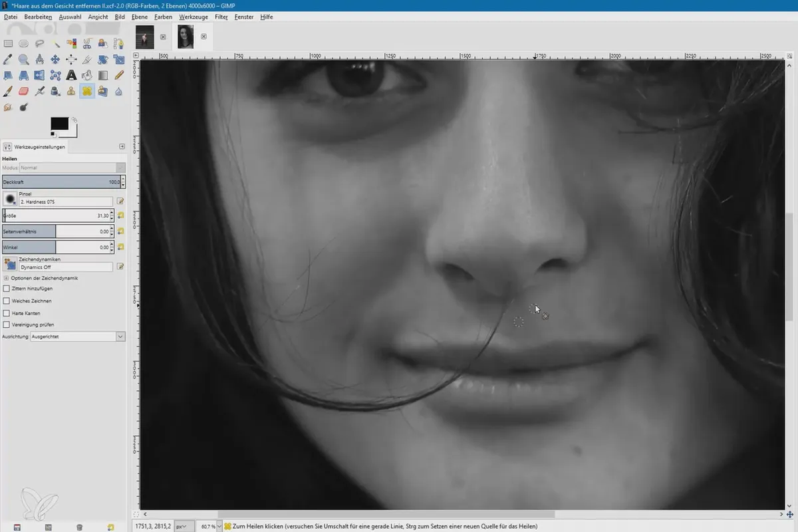Select the Ellipse Select tool
798x532 pixels.
pos(24,43)
